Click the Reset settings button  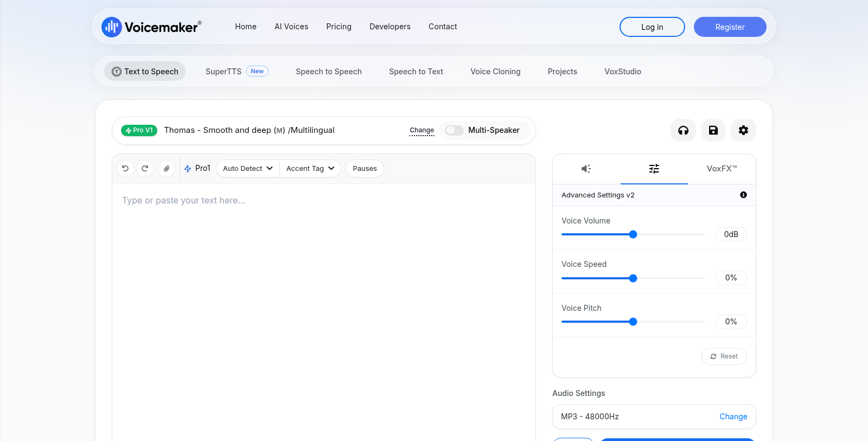tap(724, 356)
